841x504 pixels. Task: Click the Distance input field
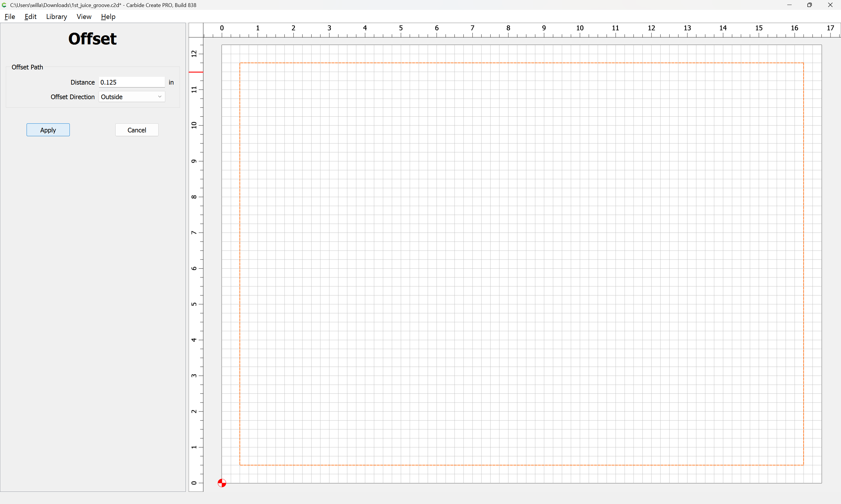(132, 82)
